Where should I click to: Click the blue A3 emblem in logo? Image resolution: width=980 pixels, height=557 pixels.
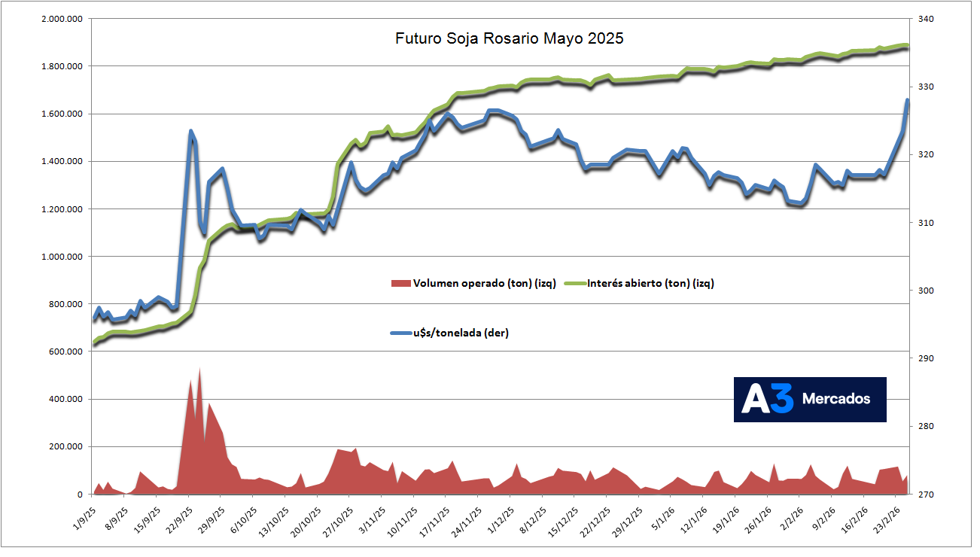[768, 399]
